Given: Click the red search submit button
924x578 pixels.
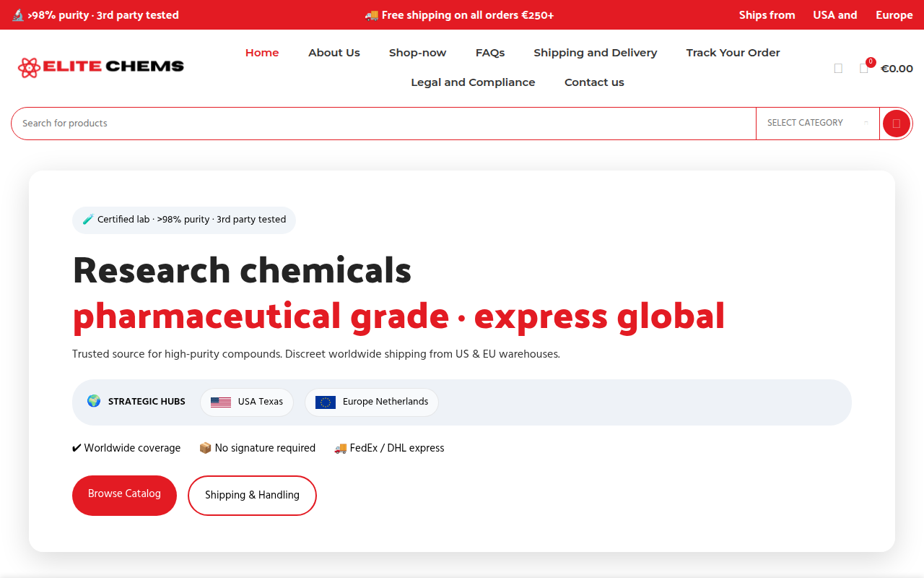Looking at the screenshot, I should 897,124.
